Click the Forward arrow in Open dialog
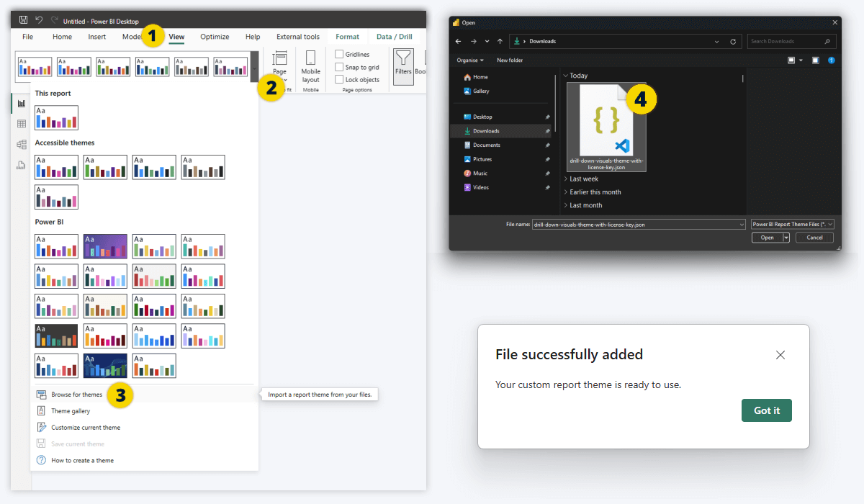Screen dimensions: 864x504 pos(473,41)
